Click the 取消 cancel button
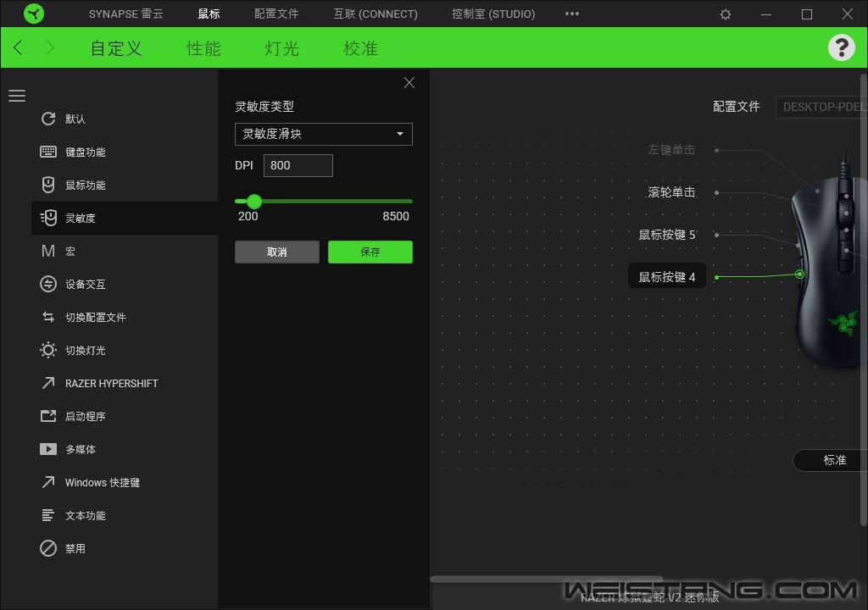 pos(277,252)
